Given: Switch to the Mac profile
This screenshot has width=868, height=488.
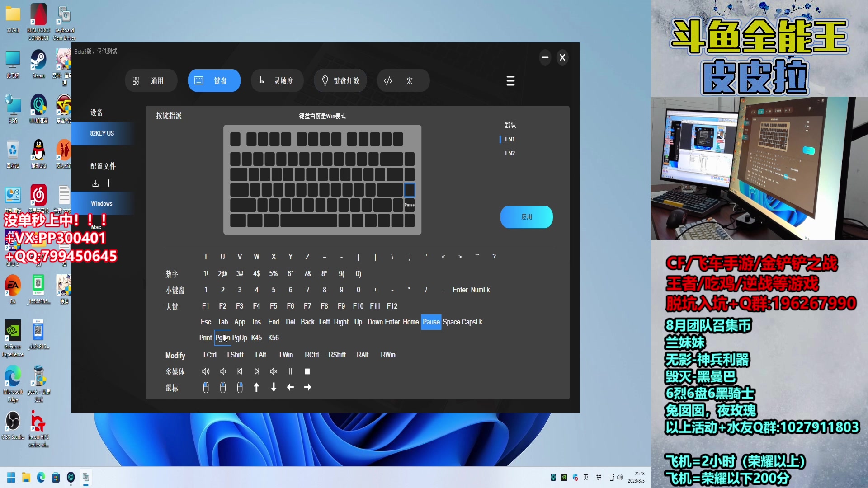Looking at the screenshot, I should (96, 226).
